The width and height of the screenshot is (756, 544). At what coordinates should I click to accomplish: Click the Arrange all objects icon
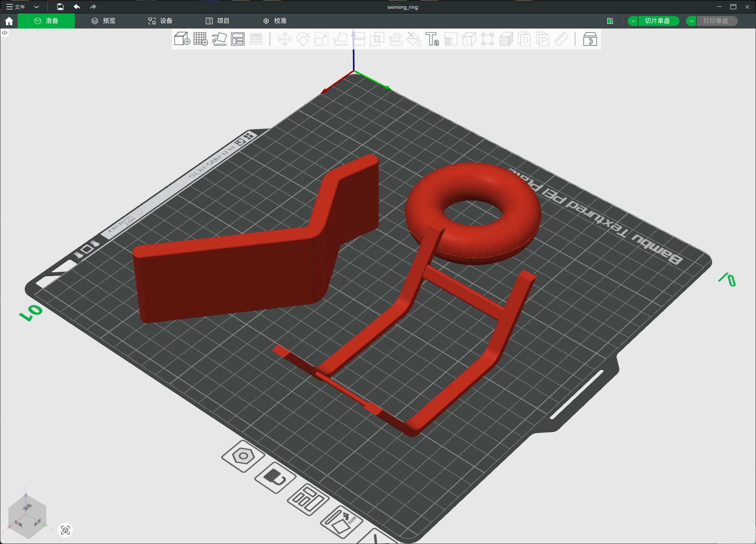[238, 39]
